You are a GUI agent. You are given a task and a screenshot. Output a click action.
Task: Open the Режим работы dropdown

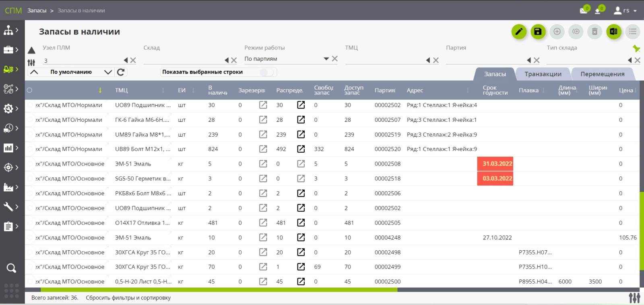coord(326,59)
